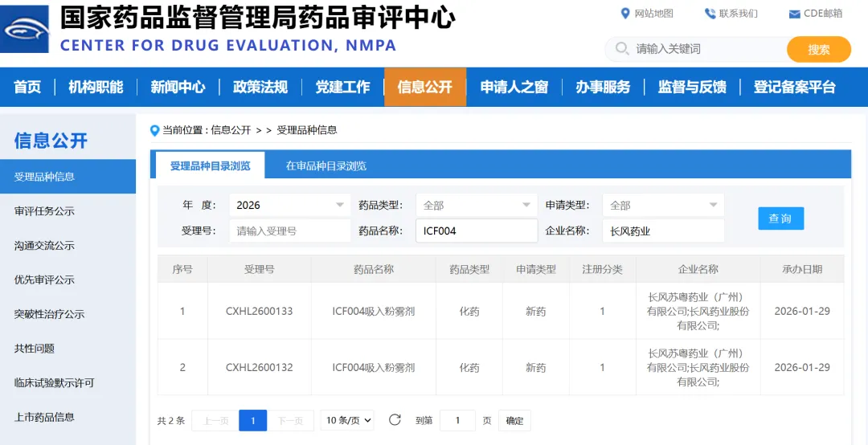The height and width of the screenshot is (445, 868).
Task: Click the 确定 page jump button
Action: [514, 420]
